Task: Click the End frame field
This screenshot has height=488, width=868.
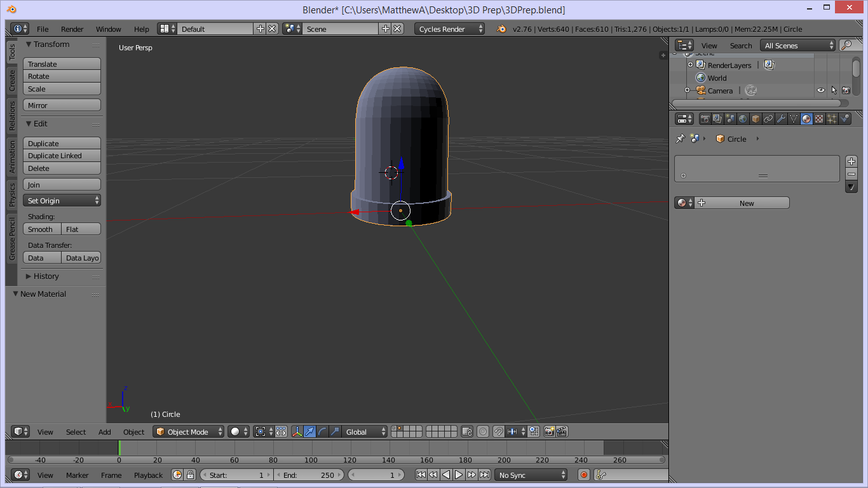Action: point(310,475)
